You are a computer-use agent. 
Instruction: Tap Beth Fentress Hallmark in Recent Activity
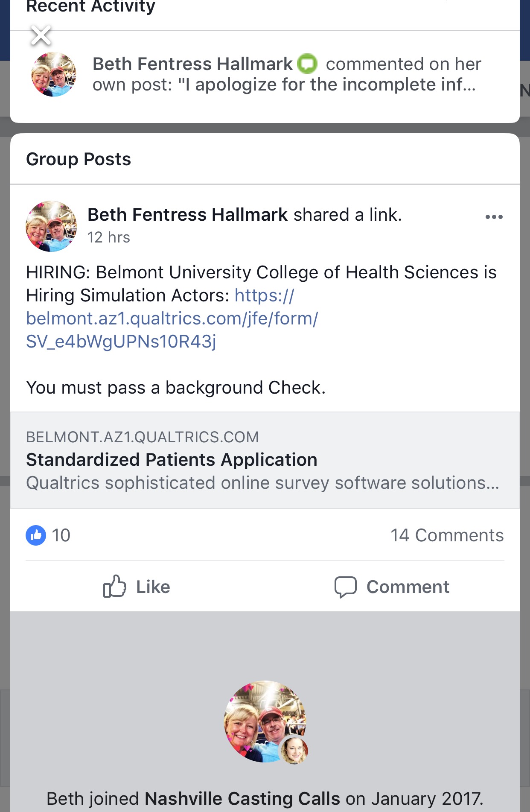192,64
